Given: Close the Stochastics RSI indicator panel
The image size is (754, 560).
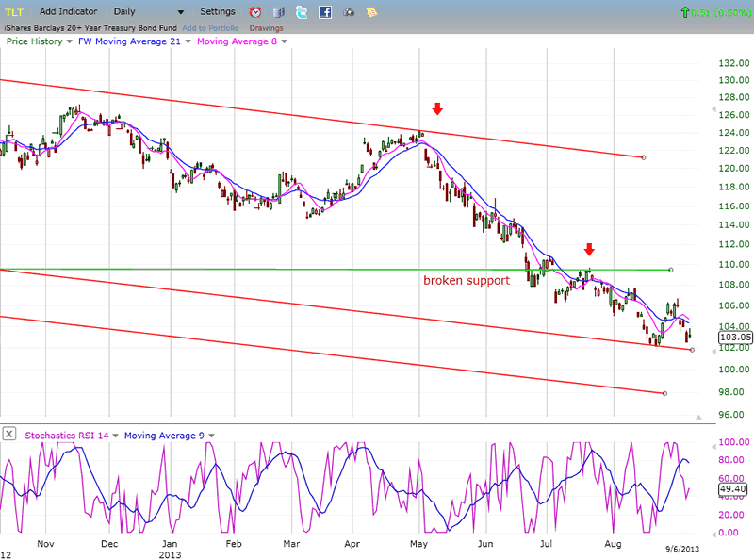Looking at the screenshot, I should [9, 434].
